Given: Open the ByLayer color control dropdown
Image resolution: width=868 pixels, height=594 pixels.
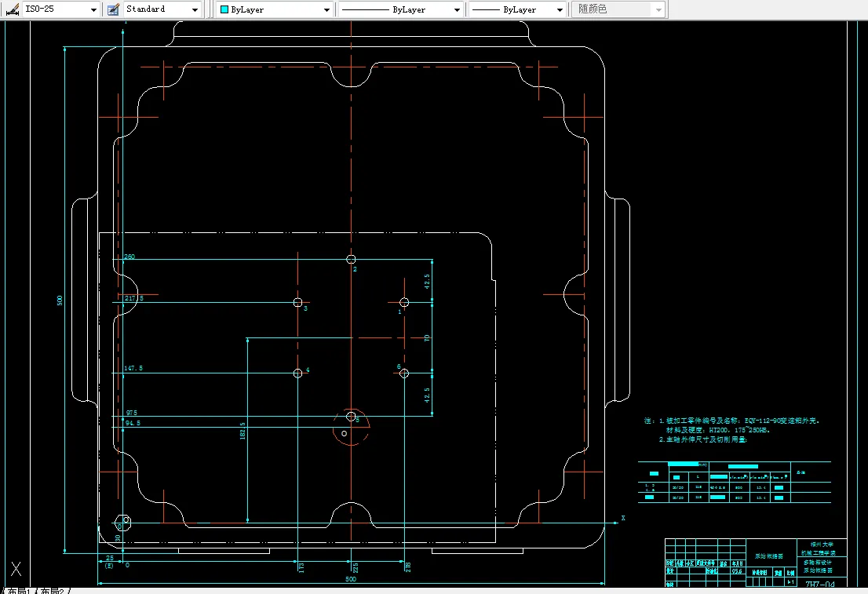Looking at the screenshot, I should tap(326, 10).
